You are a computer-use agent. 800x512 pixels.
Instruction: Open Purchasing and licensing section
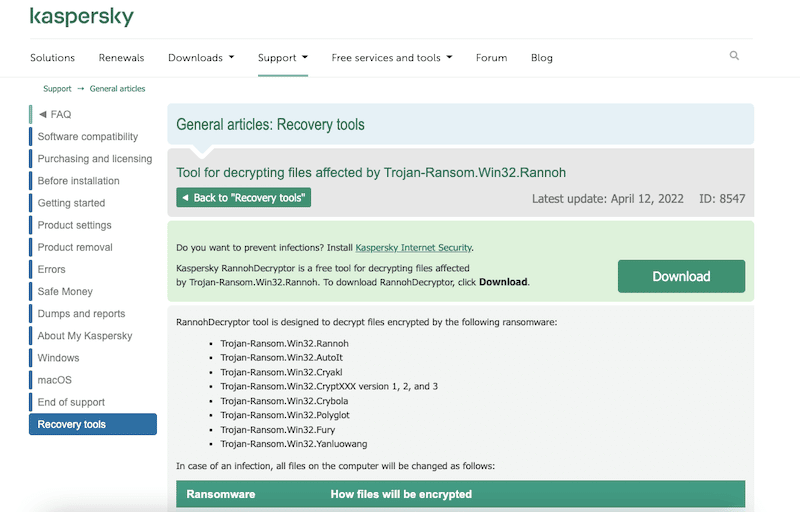[95, 159]
